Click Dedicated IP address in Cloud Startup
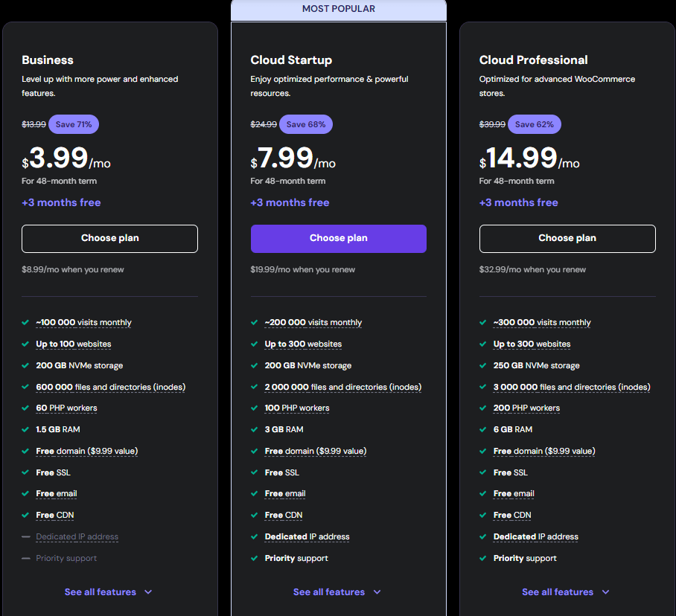This screenshot has height=616, width=676. click(x=307, y=536)
